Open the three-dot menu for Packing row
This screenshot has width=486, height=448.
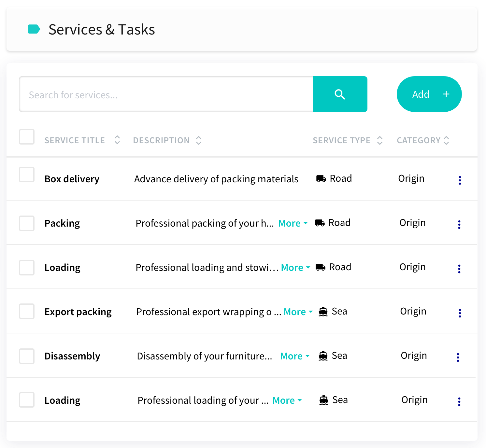point(459,224)
